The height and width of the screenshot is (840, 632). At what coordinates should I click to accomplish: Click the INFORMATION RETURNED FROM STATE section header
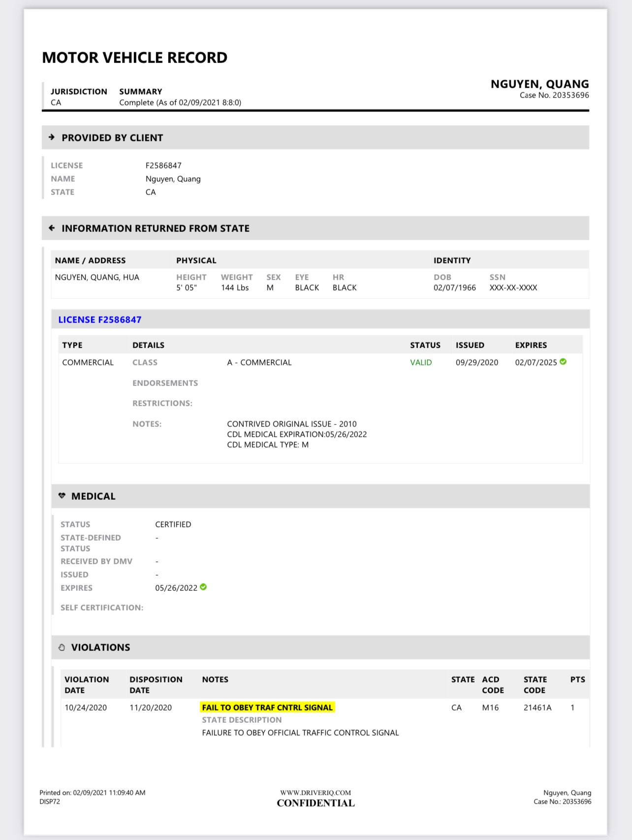(x=316, y=228)
